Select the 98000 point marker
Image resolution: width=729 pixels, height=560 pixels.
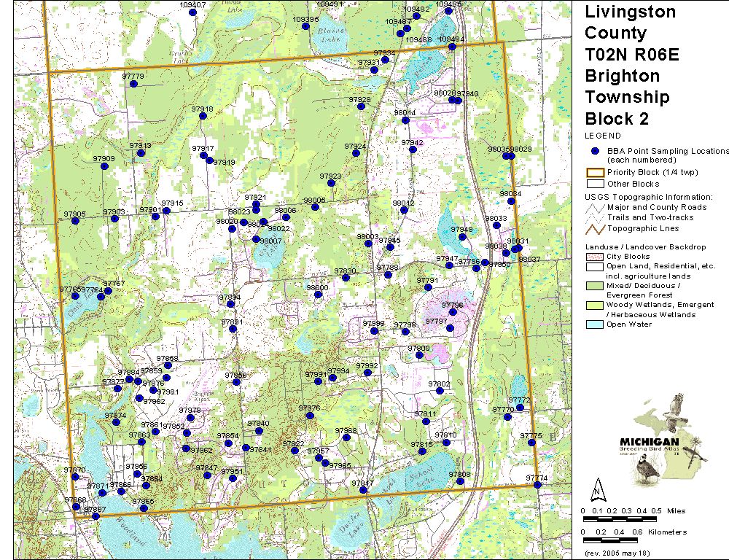pos(318,295)
